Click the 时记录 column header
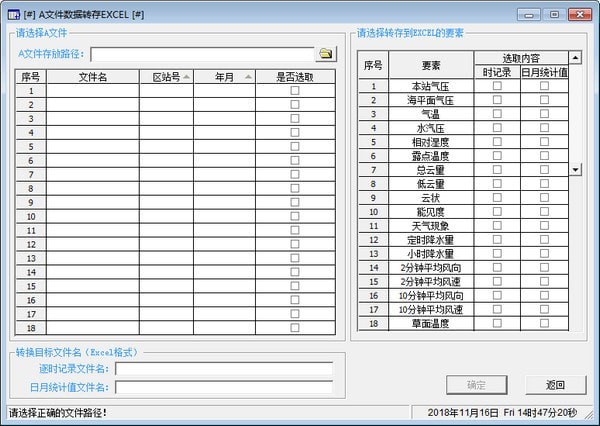Image resolution: width=600 pixels, height=426 pixels. coord(497,72)
